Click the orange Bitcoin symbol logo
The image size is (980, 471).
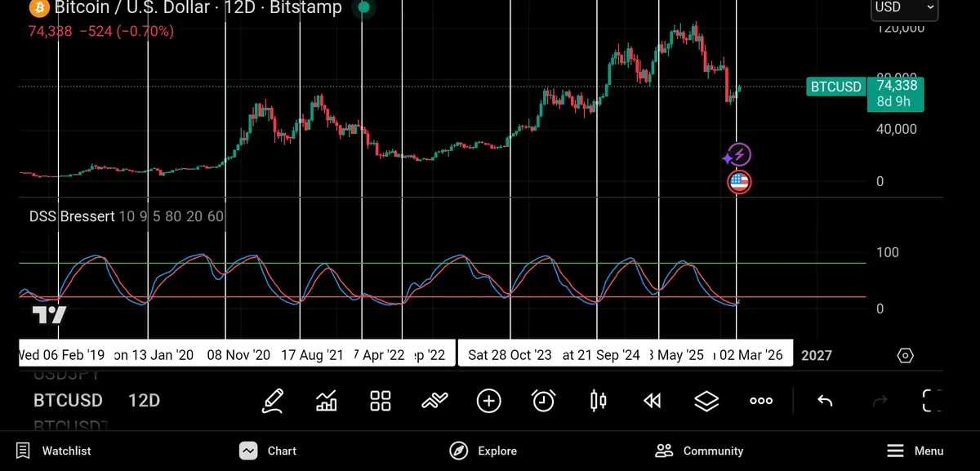click(38, 9)
